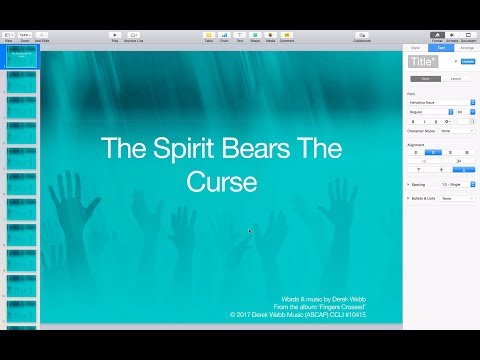
Task: Decrease text indent
Action: (424, 161)
